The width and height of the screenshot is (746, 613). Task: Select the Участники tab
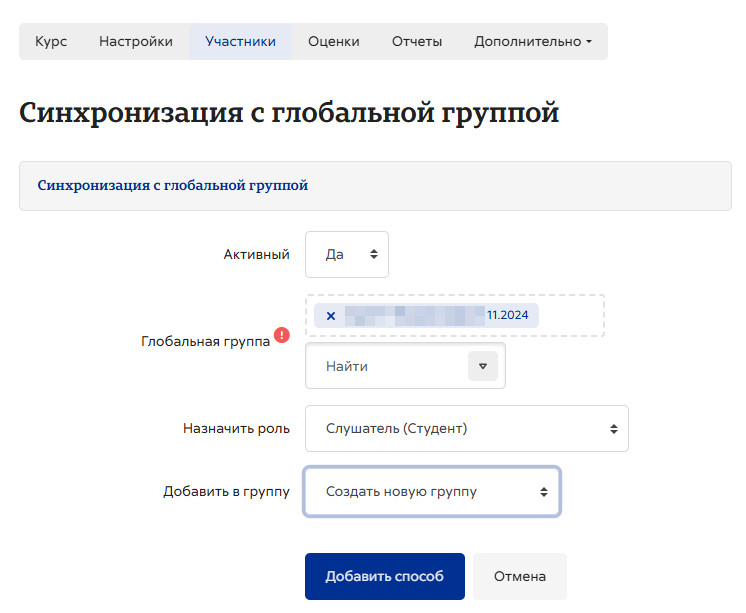240,41
